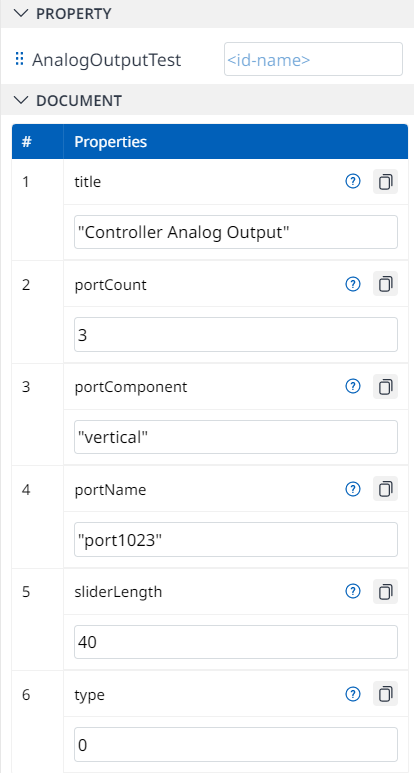Viewport: 414px width, 773px height.
Task: Copy the portName property
Action: click(x=385, y=489)
